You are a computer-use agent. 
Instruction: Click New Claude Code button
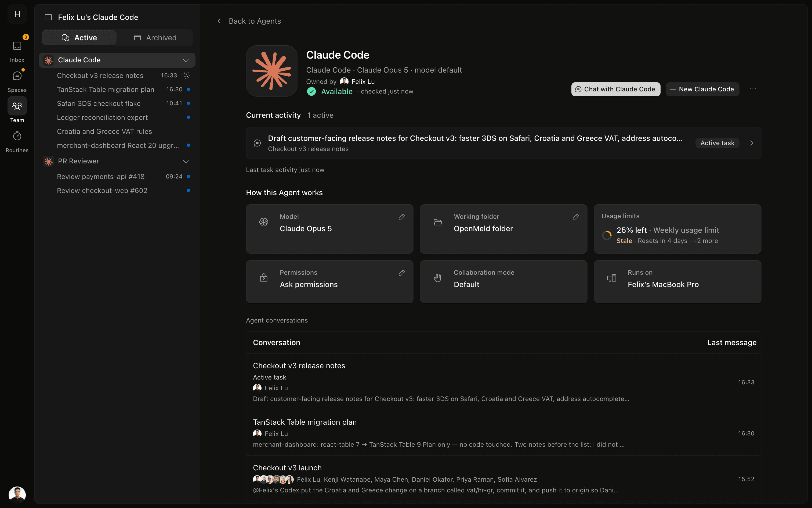[702, 89]
